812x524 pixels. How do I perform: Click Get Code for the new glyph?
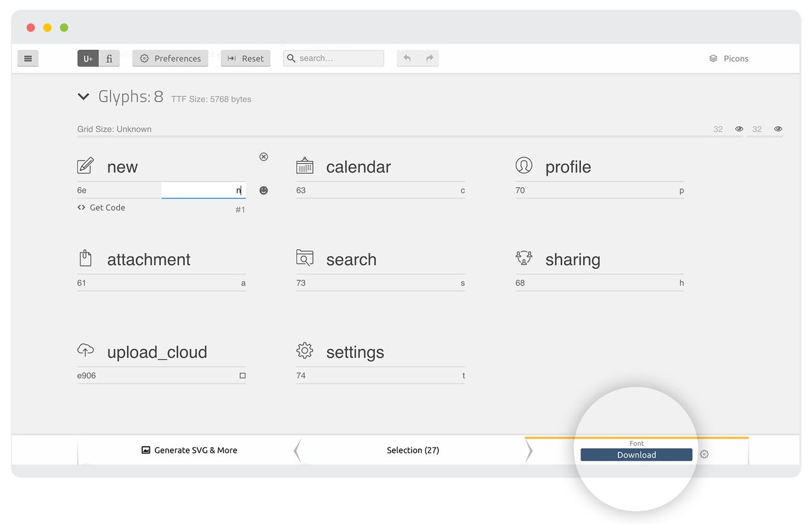tap(101, 207)
